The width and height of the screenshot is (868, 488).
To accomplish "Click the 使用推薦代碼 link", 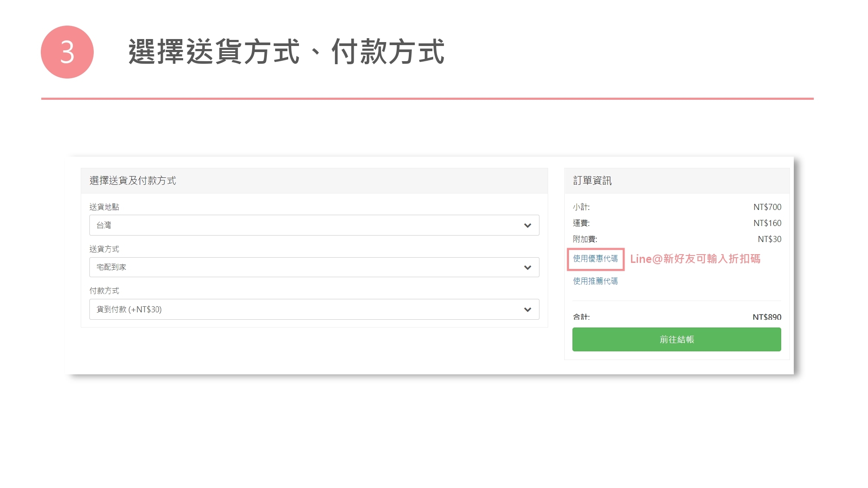I will tap(595, 281).
